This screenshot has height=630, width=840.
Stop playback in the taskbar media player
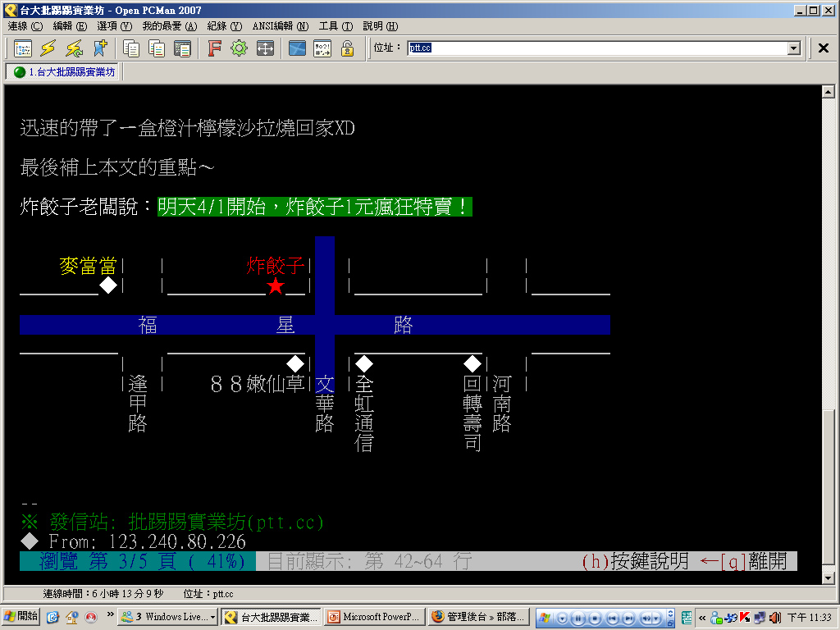(x=595, y=618)
